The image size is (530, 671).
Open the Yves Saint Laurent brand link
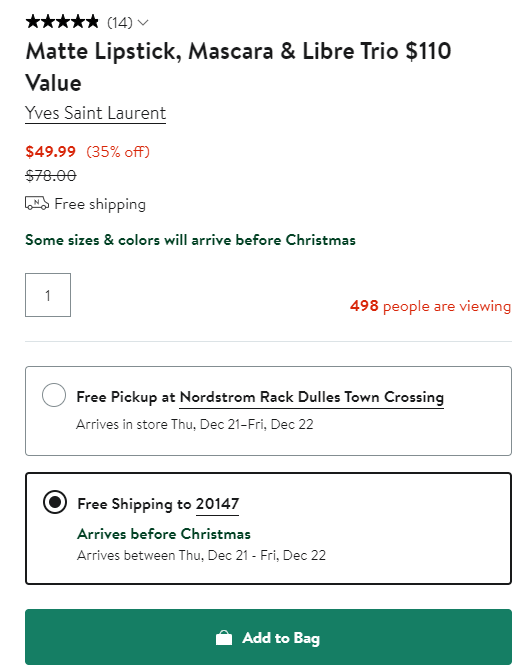(x=95, y=113)
